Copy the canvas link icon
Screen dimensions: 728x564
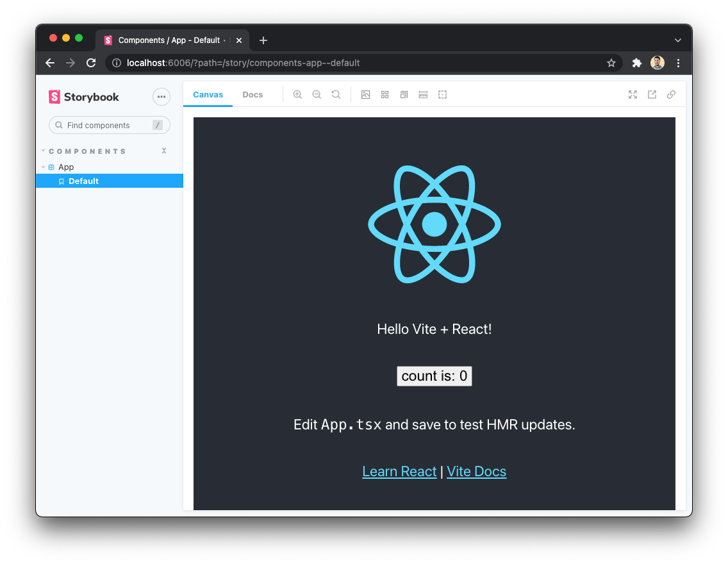point(671,95)
